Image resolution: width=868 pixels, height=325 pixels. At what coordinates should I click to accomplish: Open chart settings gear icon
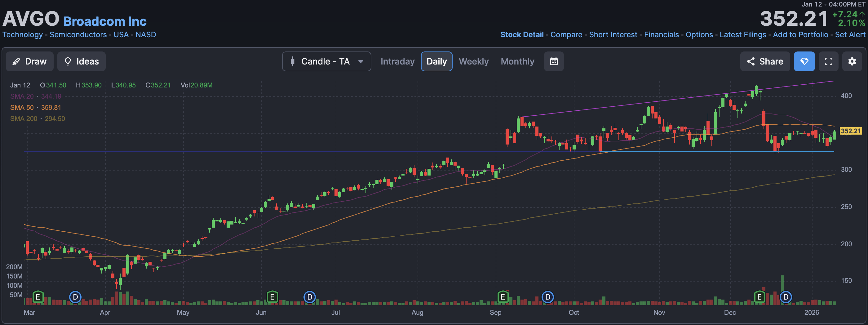[852, 61]
